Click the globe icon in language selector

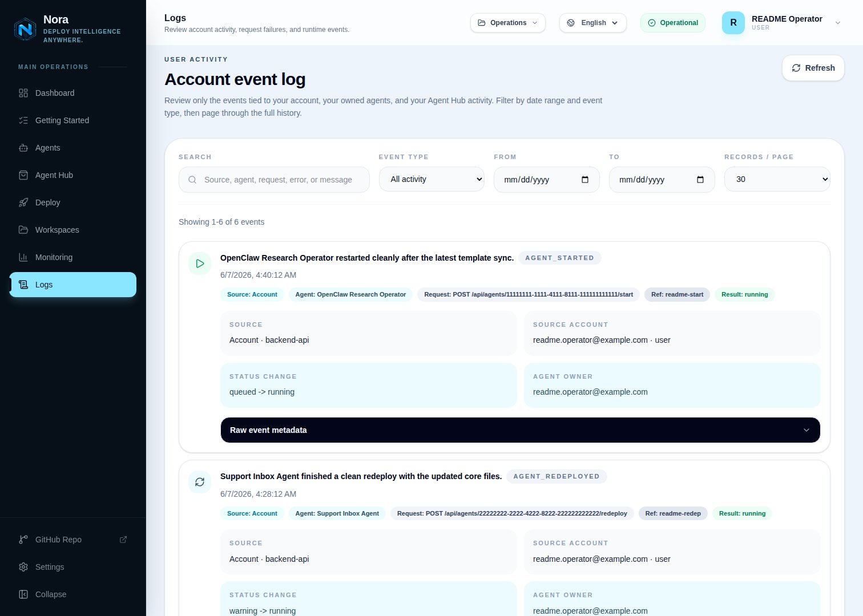coord(571,23)
